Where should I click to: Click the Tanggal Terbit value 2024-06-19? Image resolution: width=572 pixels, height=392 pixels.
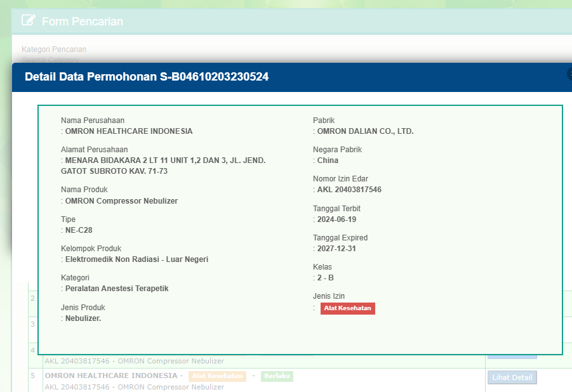(336, 219)
